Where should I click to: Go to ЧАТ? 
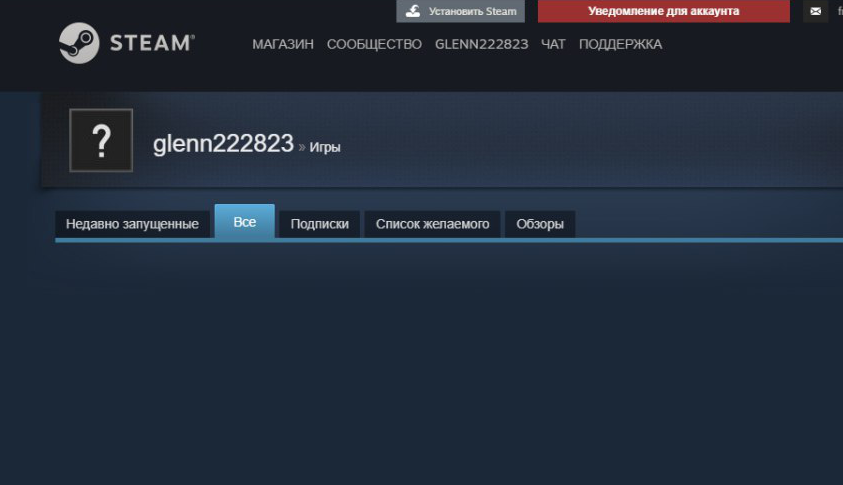click(553, 44)
